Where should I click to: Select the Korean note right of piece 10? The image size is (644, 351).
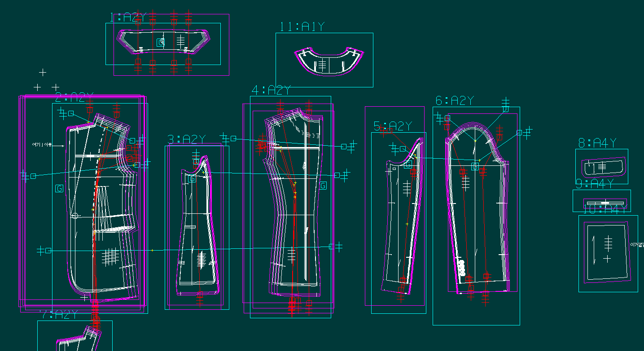click(x=637, y=245)
